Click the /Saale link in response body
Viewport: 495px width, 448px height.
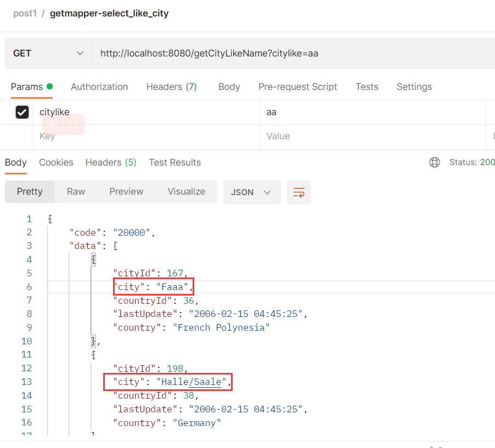[205, 382]
